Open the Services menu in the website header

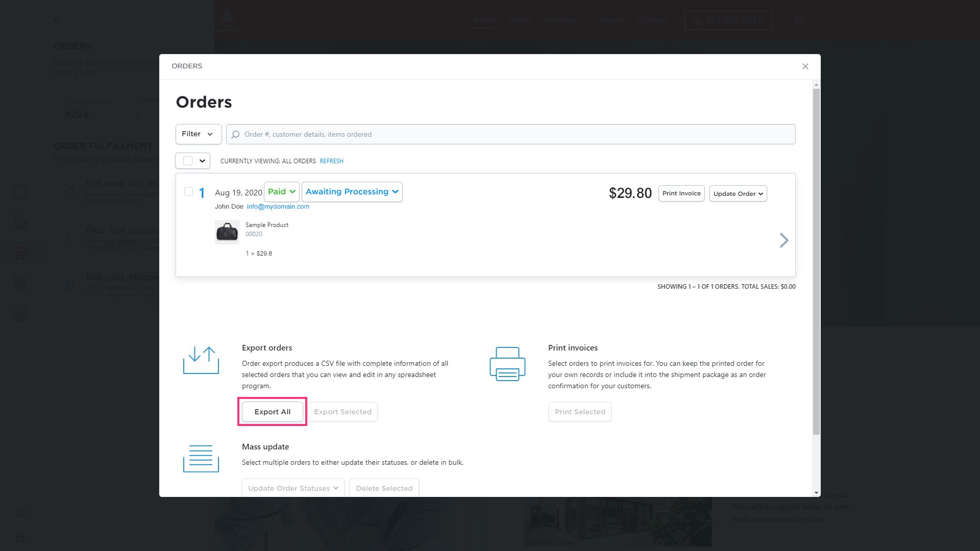pyautogui.click(x=565, y=20)
